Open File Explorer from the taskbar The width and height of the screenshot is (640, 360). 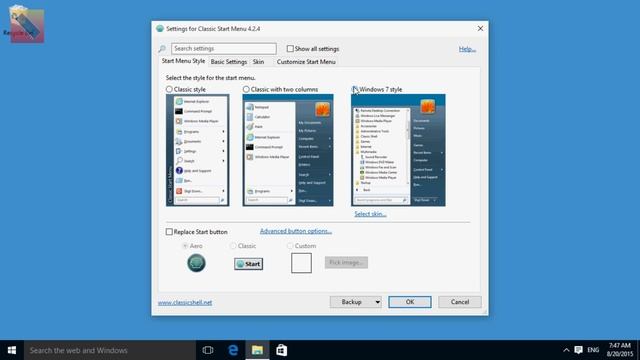[257, 350]
